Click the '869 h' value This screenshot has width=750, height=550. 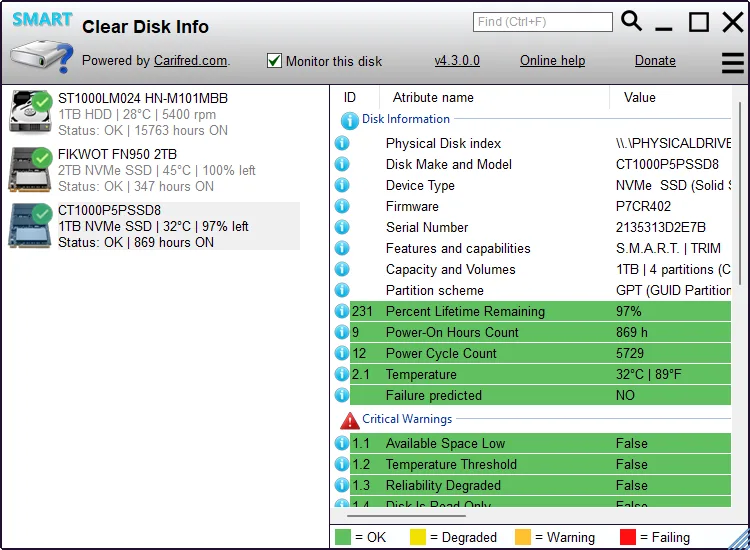[x=631, y=332]
